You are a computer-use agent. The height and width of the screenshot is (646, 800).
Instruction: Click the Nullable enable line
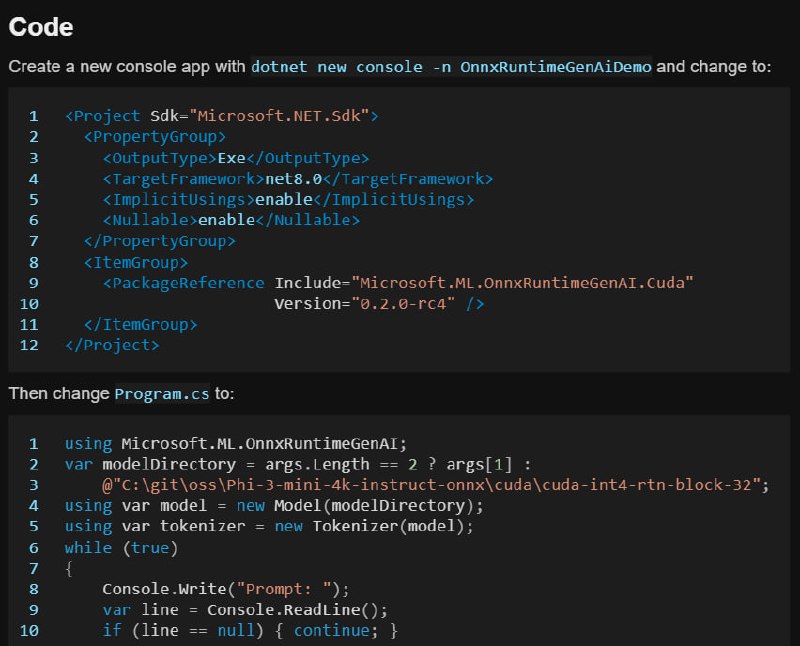pyautogui.click(x=231, y=220)
